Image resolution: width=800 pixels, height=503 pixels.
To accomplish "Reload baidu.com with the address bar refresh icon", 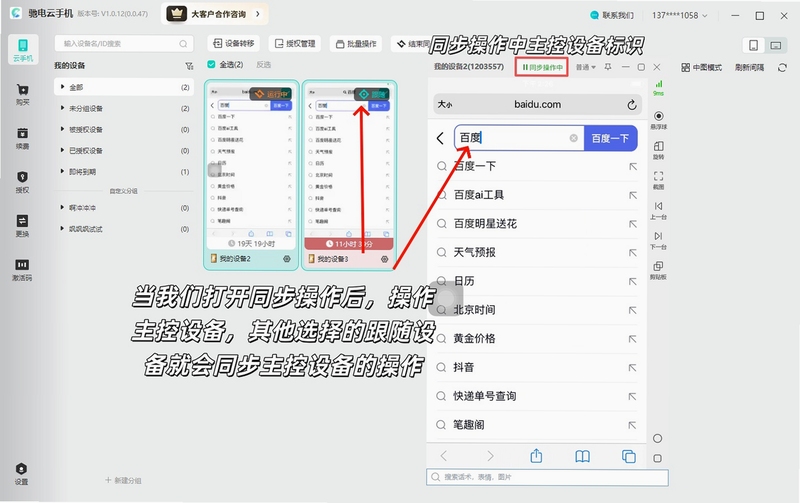I will click(x=632, y=105).
